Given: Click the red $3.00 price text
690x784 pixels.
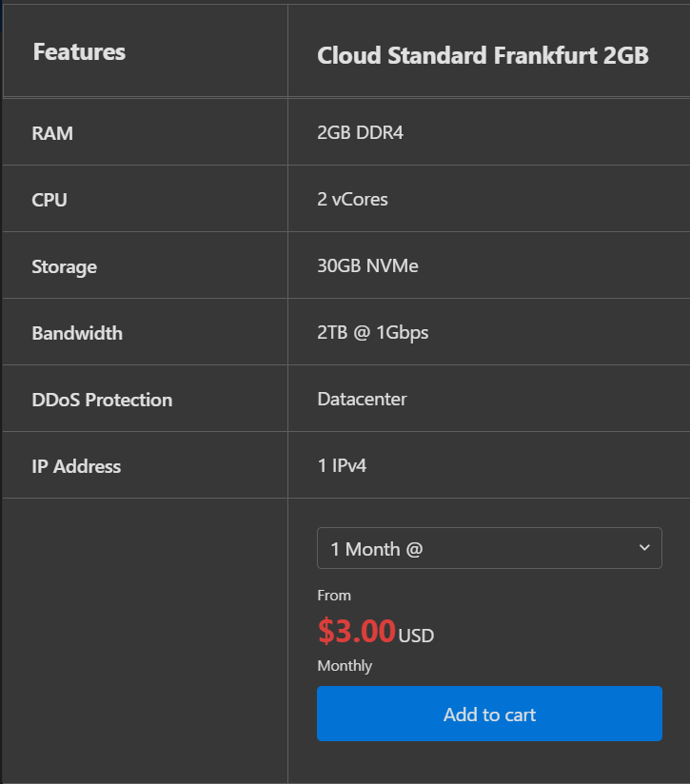Looking at the screenshot, I should pyautogui.click(x=357, y=631).
